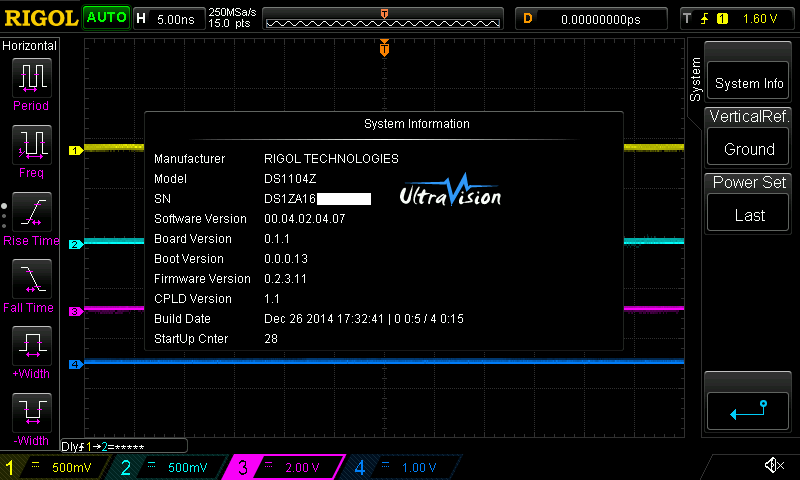The width and height of the screenshot is (800, 480).
Task: Click the orange trigger position marker on grid
Action: pos(384,48)
